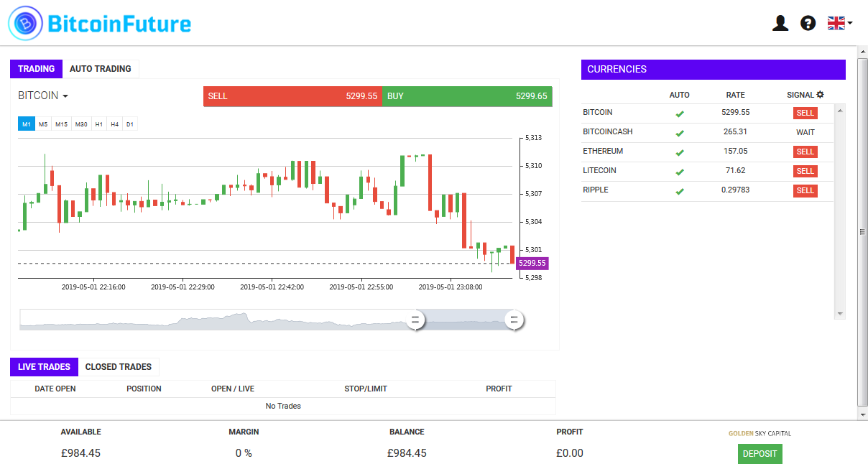Toggle auto trading checkmark for Bitcoin

point(679,113)
